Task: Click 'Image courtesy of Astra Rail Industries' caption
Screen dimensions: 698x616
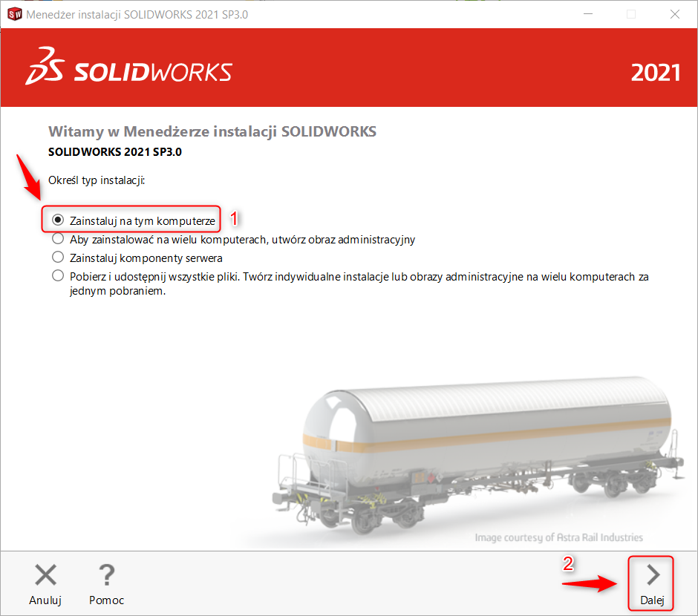Action: tap(558, 537)
